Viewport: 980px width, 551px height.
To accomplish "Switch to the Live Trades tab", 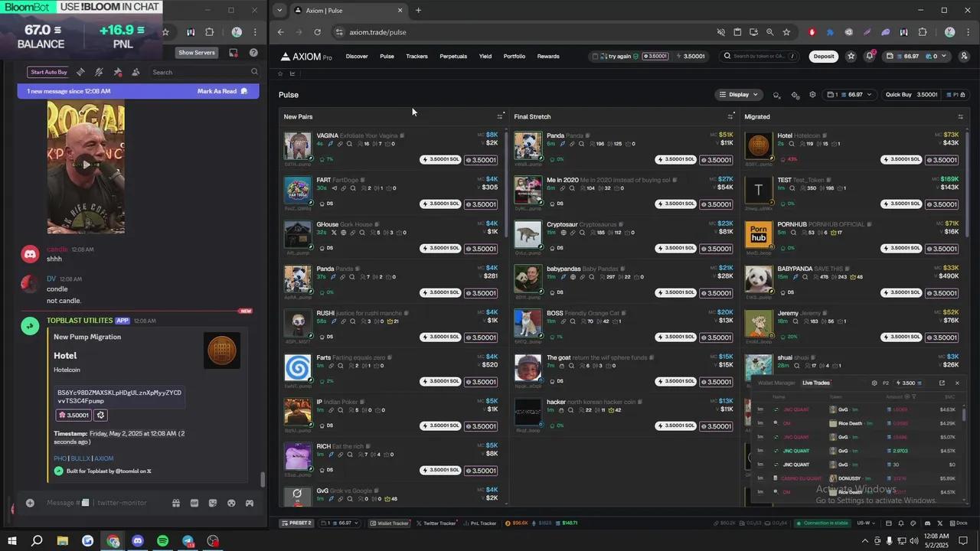I will point(816,383).
